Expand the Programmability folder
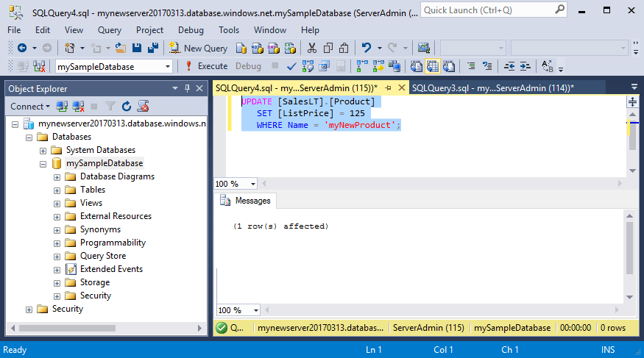 pos(57,243)
